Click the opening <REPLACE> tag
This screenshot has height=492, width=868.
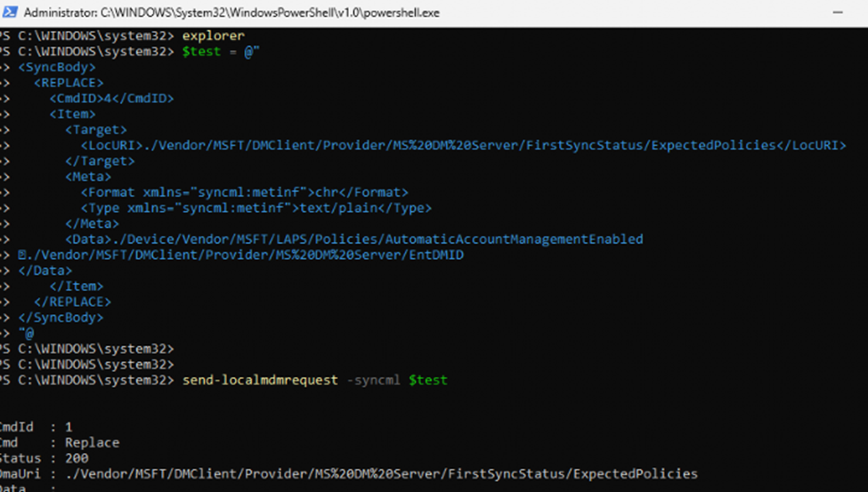(x=69, y=83)
